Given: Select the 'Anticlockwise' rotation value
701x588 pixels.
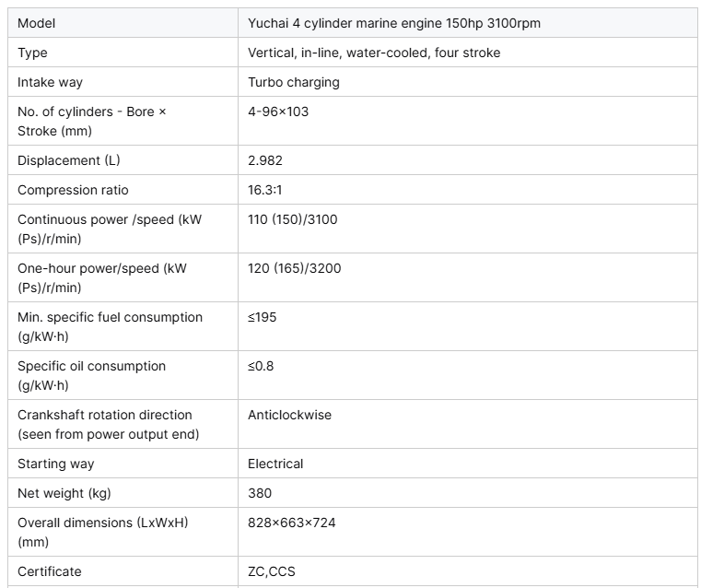Looking at the screenshot, I should [289, 415].
